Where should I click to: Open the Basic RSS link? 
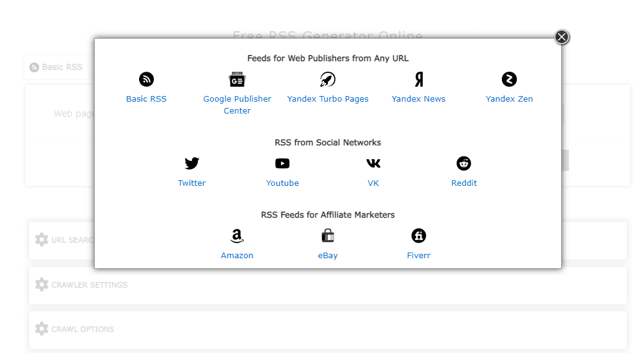point(147,99)
